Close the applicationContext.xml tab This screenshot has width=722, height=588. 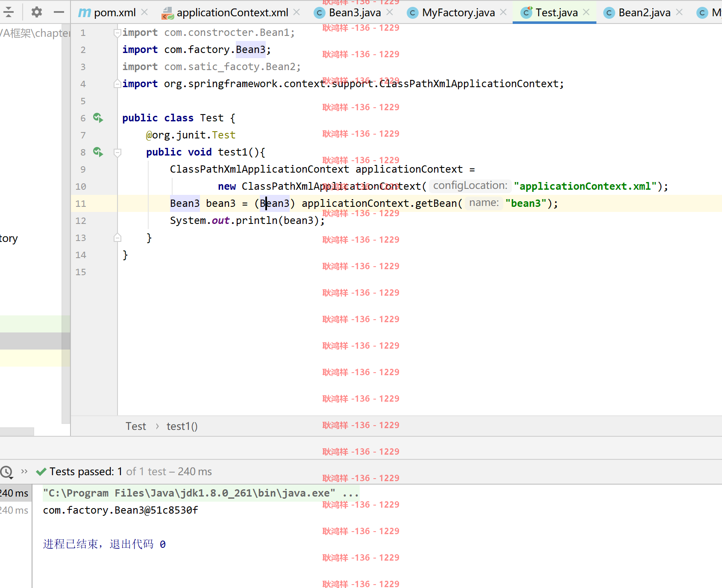coord(296,12)
